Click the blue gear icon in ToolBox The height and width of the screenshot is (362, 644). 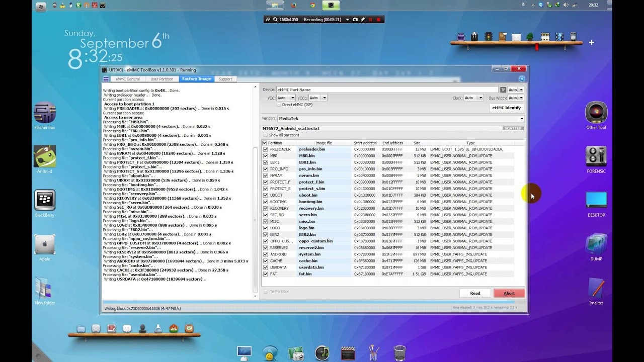pos(522,78)
